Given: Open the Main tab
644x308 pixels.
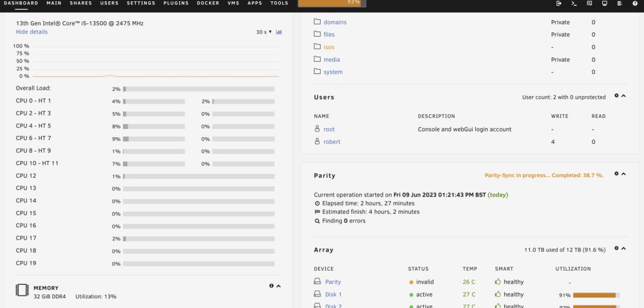Looking at the screenshot, I should (x=54, y=3).
